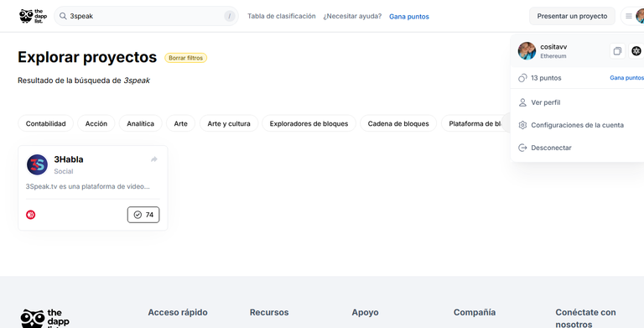Click the Gana puntos link in header
644x328 pixels.
coord(409,17)
